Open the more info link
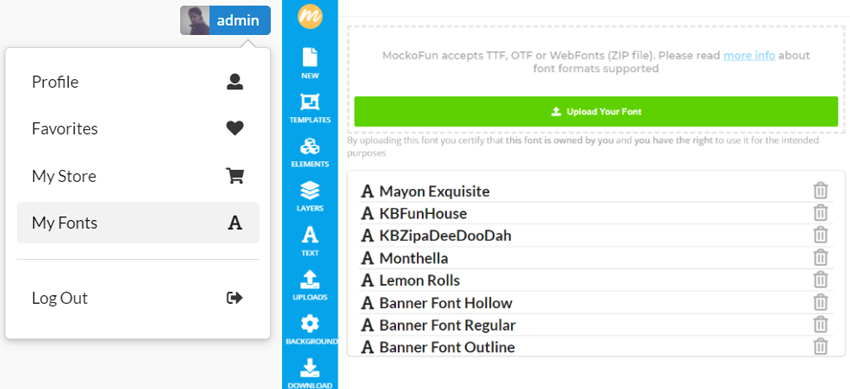 [x=749, y=55]
